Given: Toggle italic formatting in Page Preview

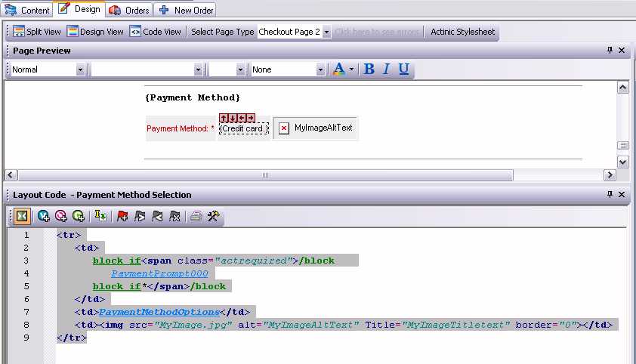Looking at the screenshot, I should [386, 69].
